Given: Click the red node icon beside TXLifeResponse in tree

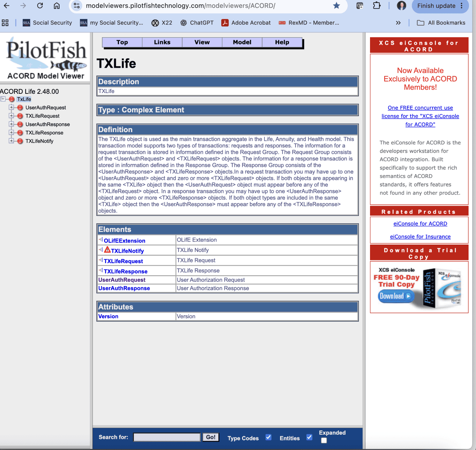Looking at the screenshot, I should [x=20, y=133].
